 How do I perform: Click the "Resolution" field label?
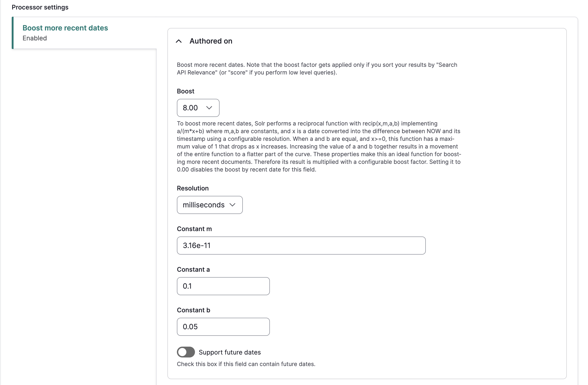(193, 188)
